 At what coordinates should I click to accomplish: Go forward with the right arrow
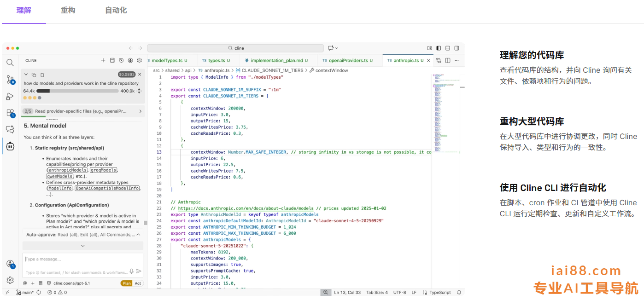click(140, 48)
